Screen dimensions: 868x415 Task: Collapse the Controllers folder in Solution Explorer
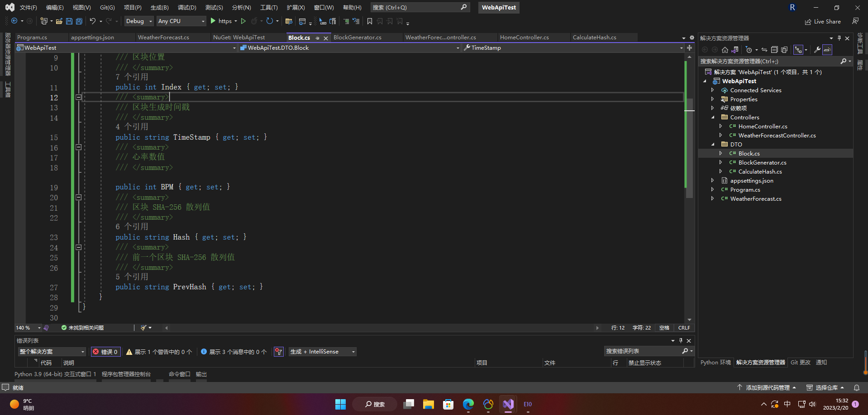coord(713,118)
